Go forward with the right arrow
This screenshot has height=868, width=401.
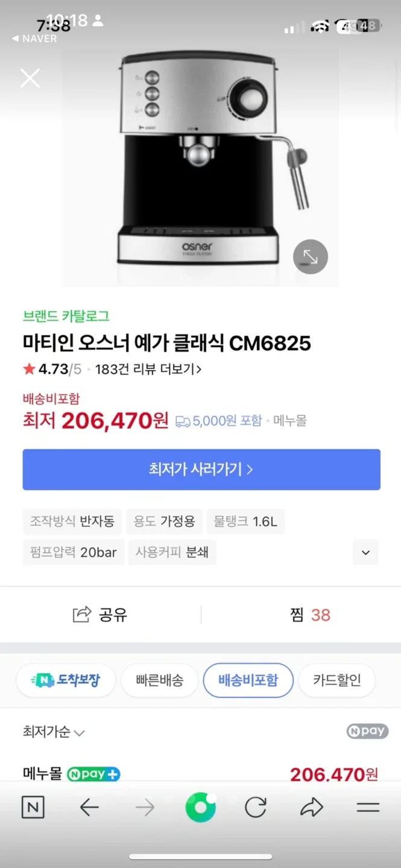[145, 807]
